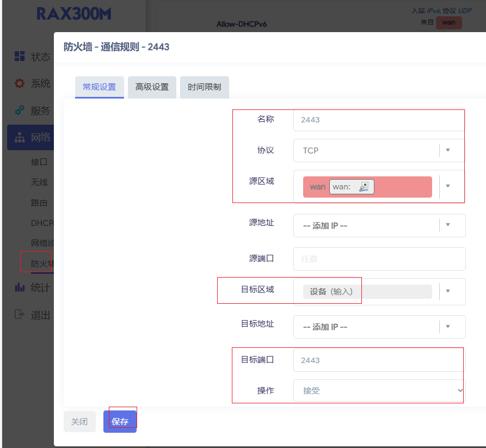Screen dimensions: 486x448
Task: Open the 接口 submenu item
Action: 39,162
